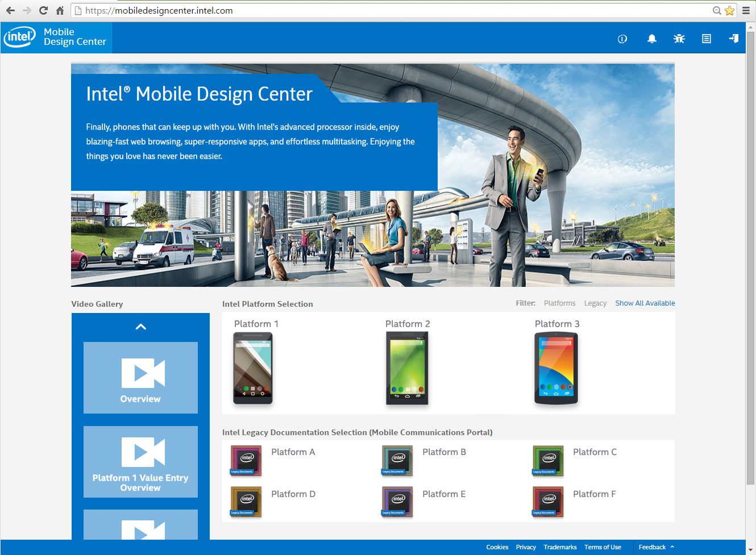Click the Intel Mobile Design Center banner title
This screenshot has width=756, height=555.
pyautogui.click(x=200, y=94)
